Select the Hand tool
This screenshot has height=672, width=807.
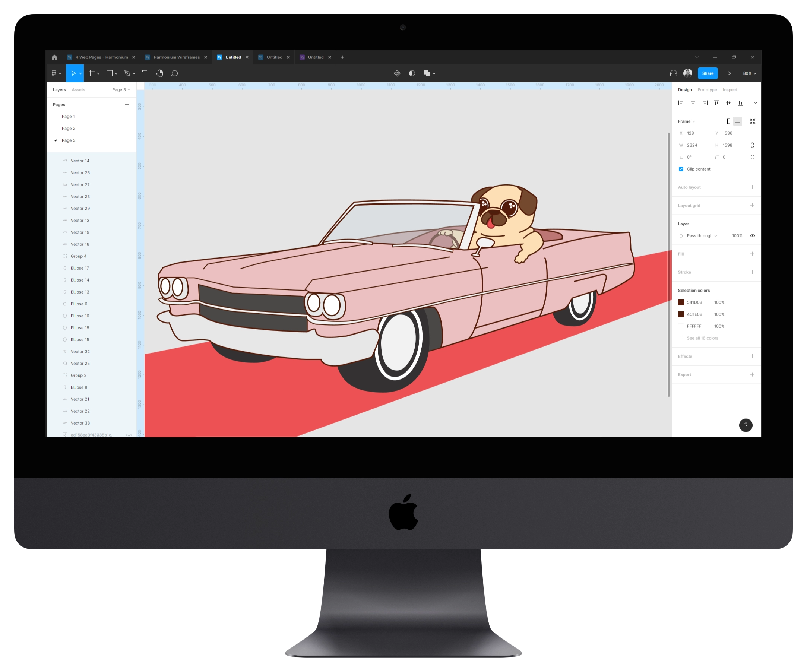tap(159, 73)
